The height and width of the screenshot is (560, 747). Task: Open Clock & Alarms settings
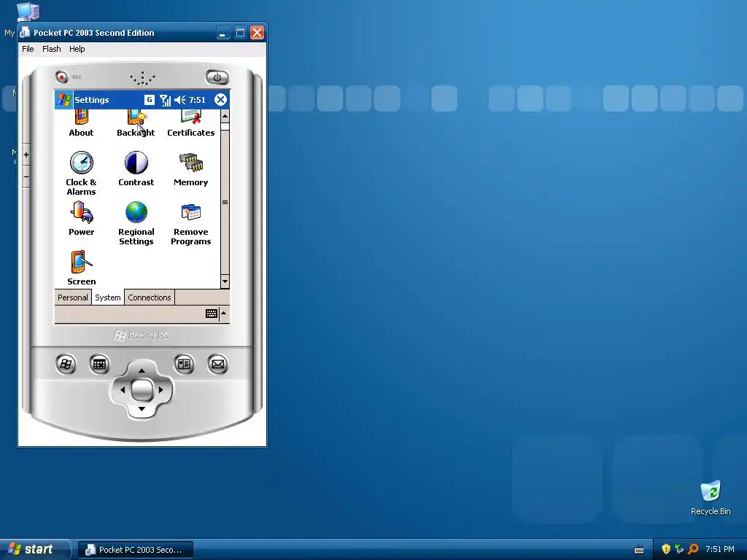pos(81,174)
